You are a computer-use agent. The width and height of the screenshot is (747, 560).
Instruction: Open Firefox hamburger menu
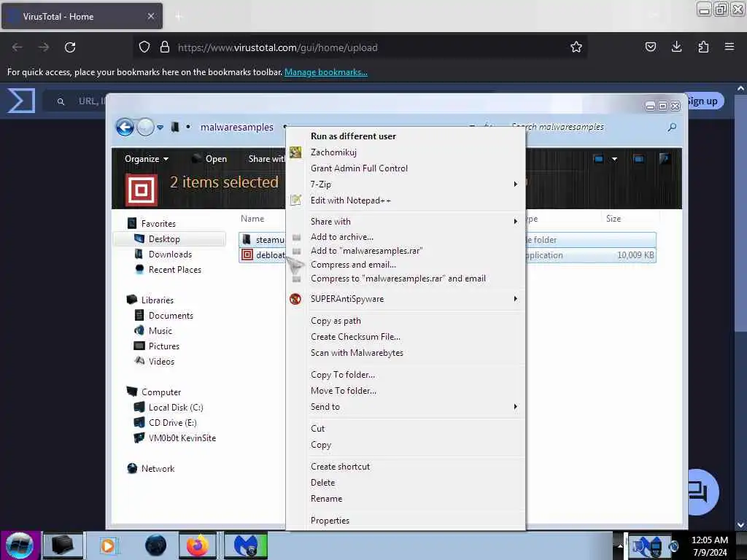tap(729, 47)
